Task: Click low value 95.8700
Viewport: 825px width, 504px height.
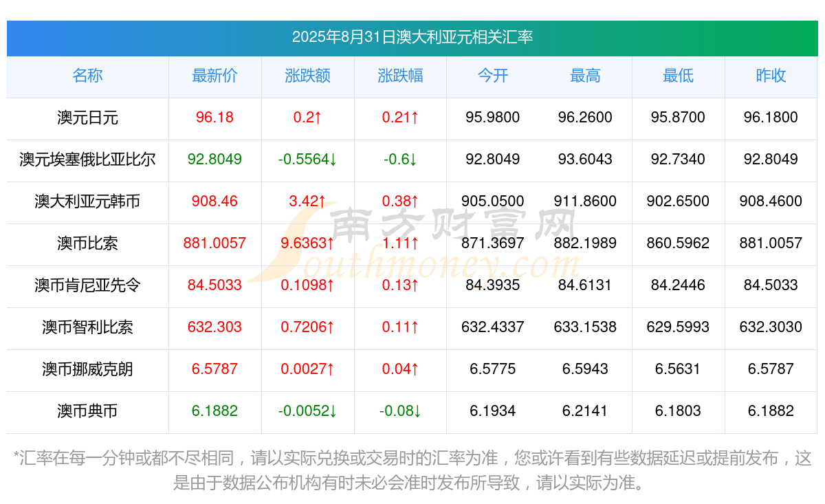Action: (678, 118)
